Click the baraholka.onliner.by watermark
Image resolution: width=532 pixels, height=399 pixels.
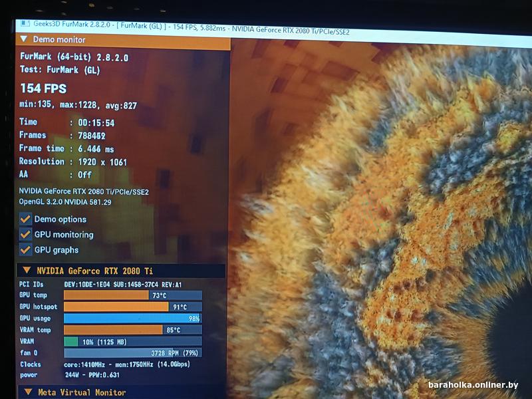tap(473, 386)
